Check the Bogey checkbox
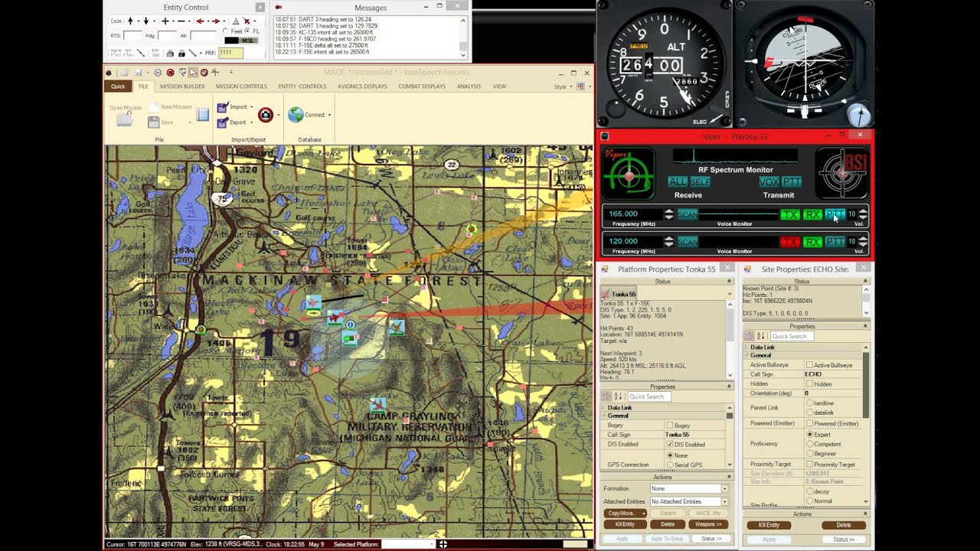 tap(670, 425)
